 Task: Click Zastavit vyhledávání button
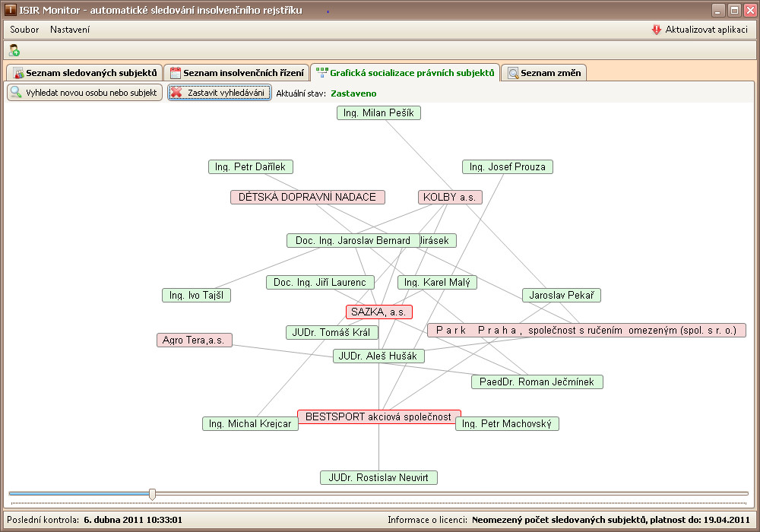point(220,93)
